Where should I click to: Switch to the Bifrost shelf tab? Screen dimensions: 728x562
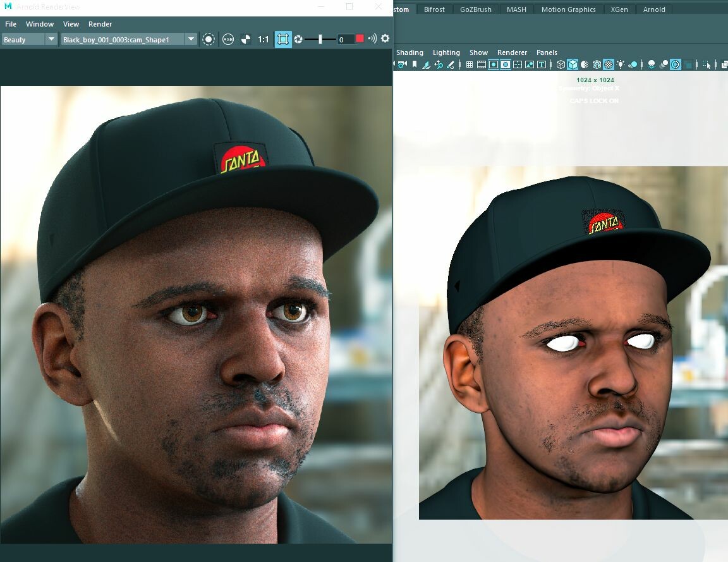434,9
